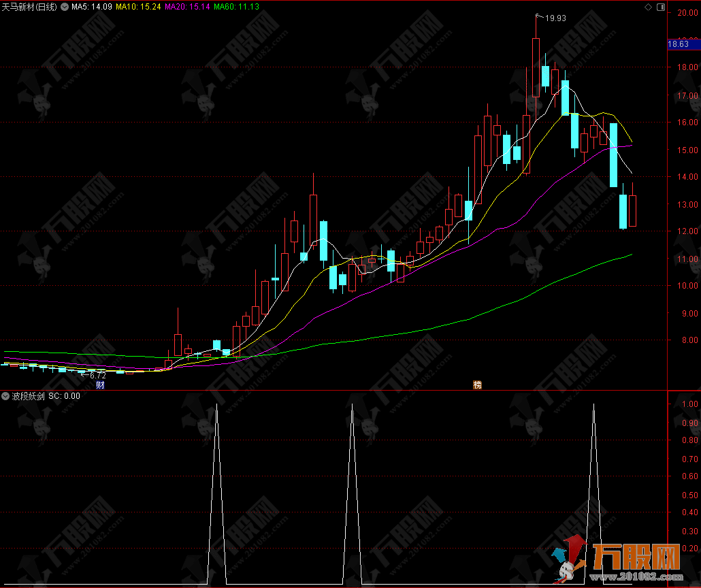Screen dimensions: 701x588
Task: Click the 波段妖剑 indicator name
Action: coord(28,396)
